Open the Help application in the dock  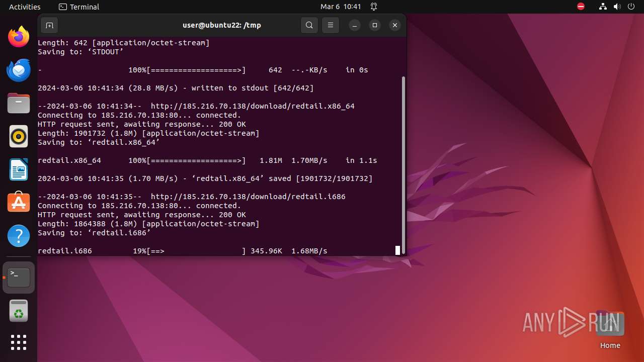coord(19,236)
